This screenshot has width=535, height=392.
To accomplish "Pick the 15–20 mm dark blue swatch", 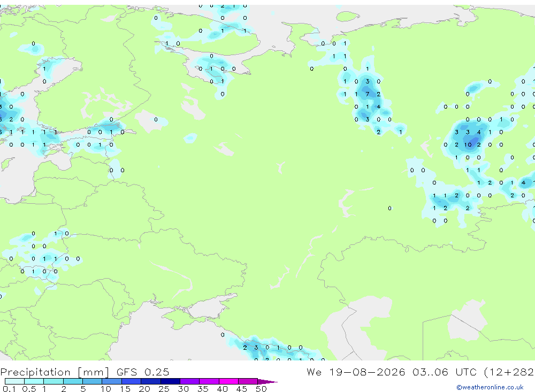I will tap(131, 381).
